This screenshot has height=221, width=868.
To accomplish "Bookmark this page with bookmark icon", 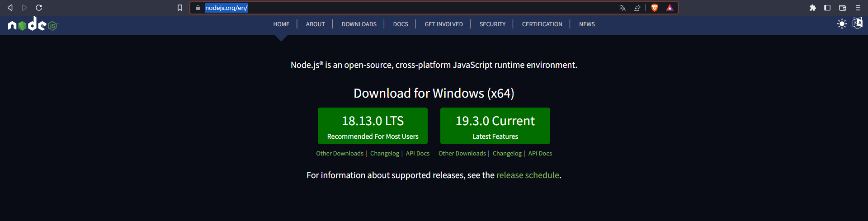I will (180, 8).
